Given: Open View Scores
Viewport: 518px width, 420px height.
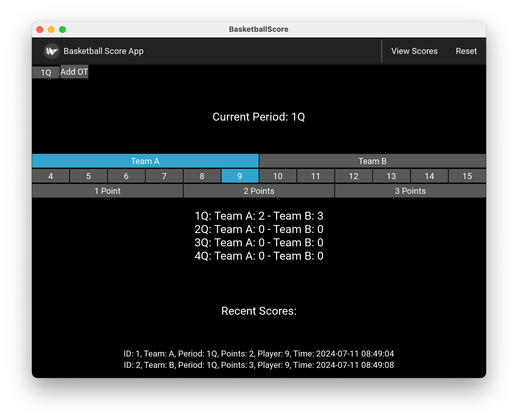Looking at the screenshot, I should [414, 51].
